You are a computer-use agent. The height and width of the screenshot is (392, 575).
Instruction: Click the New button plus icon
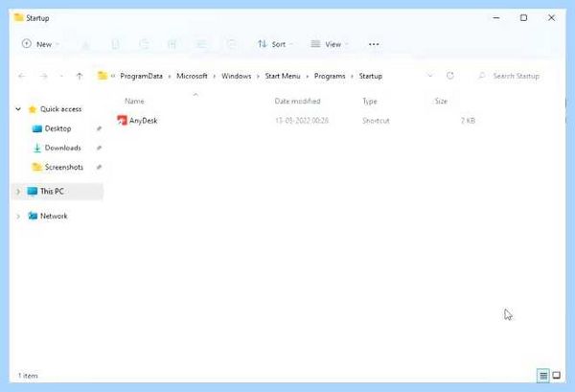(x=27, y=44)
